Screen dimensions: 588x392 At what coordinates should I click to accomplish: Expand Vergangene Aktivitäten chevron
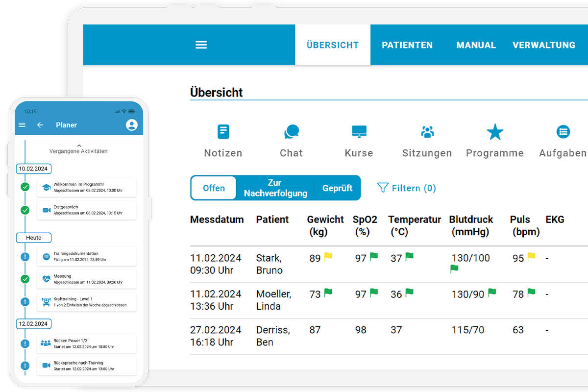tap(78, 146)
